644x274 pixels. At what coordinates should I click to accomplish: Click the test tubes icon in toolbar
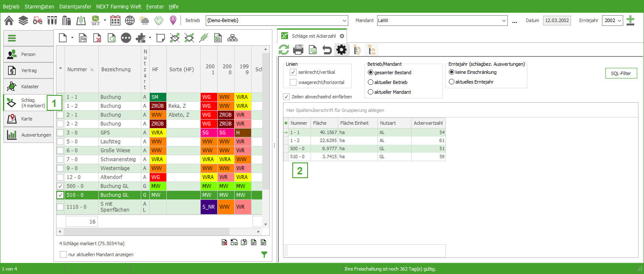tap(52, 20)
